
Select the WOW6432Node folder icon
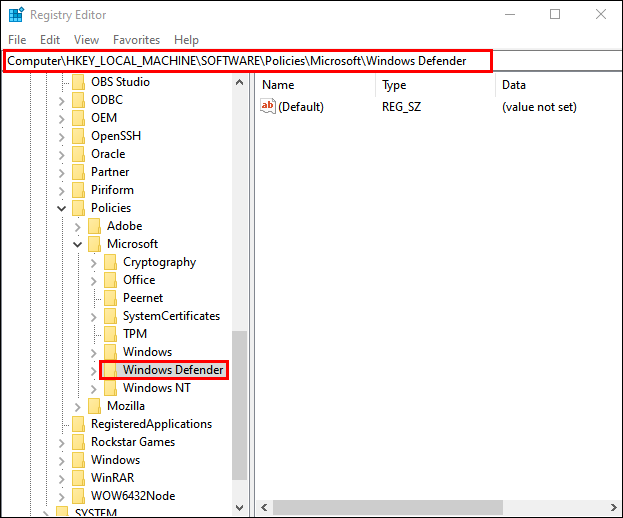tap(78, 496)
